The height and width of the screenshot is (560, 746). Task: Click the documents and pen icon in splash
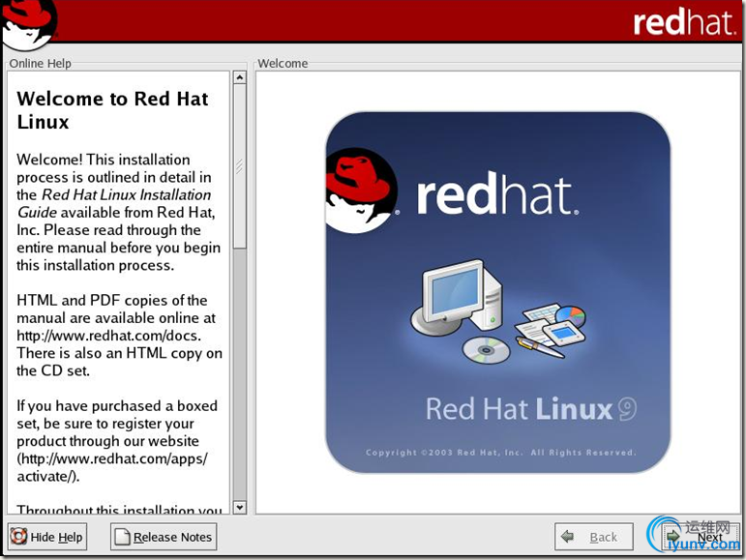(550, 331)
